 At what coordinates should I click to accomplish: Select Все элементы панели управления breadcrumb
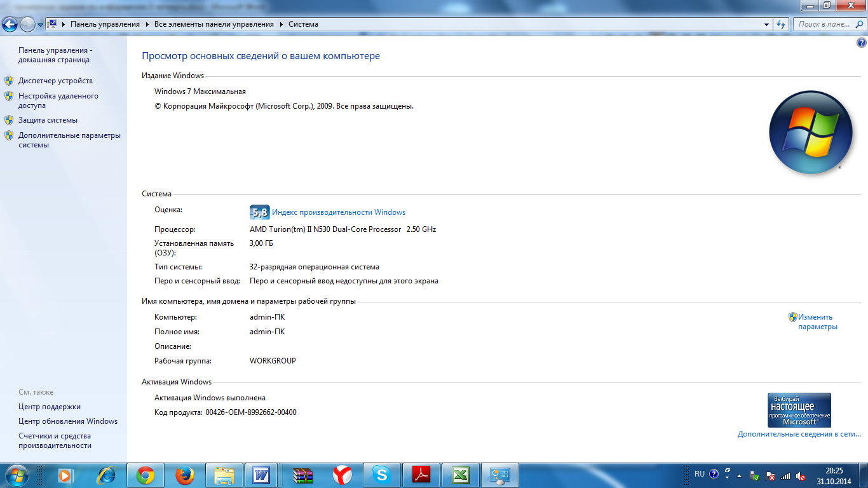pyautogui.click(x=214, y=24)
